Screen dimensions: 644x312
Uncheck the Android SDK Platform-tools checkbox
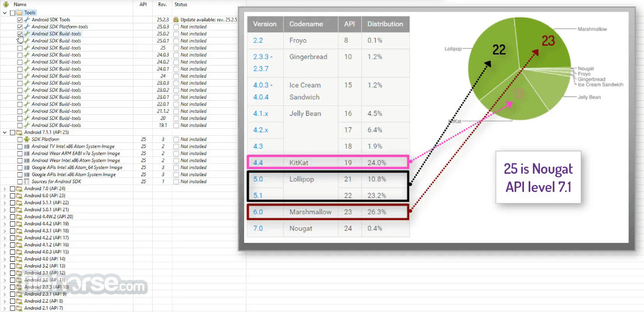coord(20,27)
